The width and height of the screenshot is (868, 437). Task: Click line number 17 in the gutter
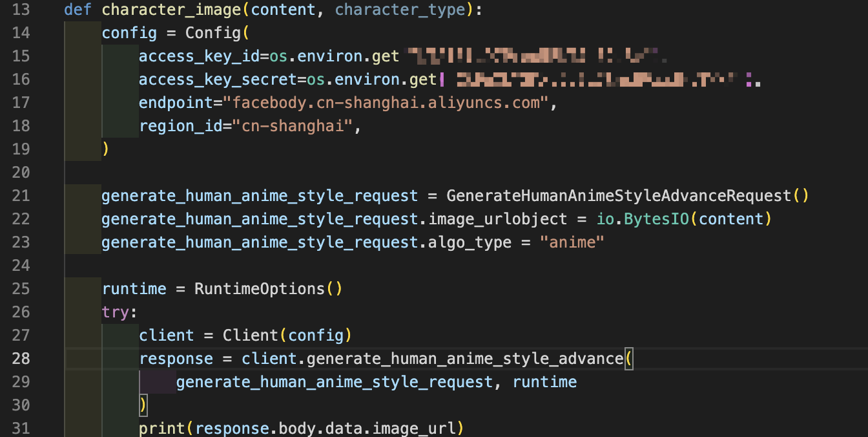pos(21,103)
